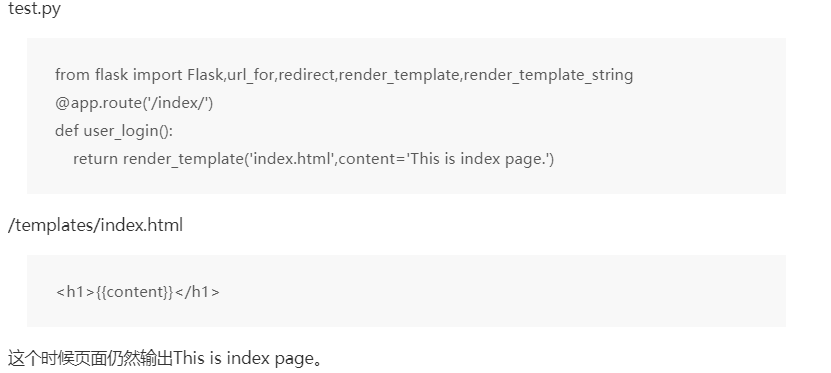Click the word Flask in import line
Viewport: 831px width, 373px height.
click(x=205, y=75)
